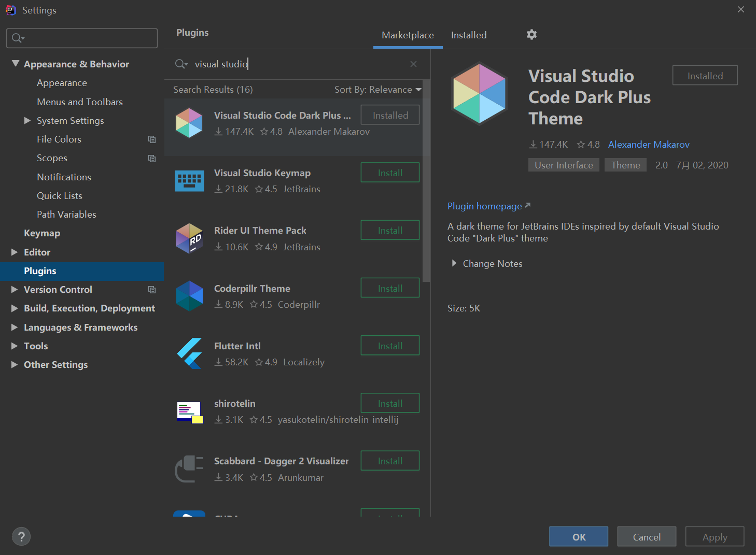Click the Apply button
The height and width of the screenshot is (555, 756).
(x=715, y=537)
